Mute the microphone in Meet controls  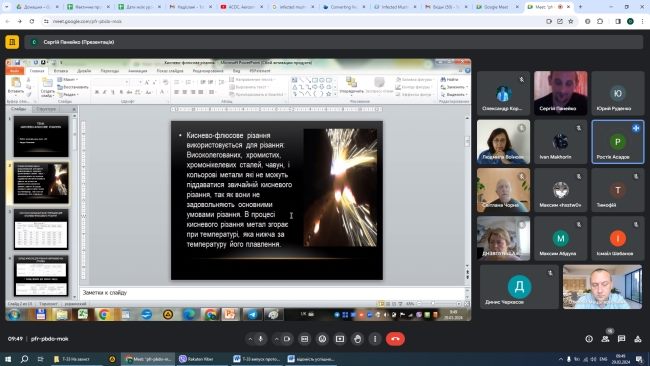click(261, 339)
